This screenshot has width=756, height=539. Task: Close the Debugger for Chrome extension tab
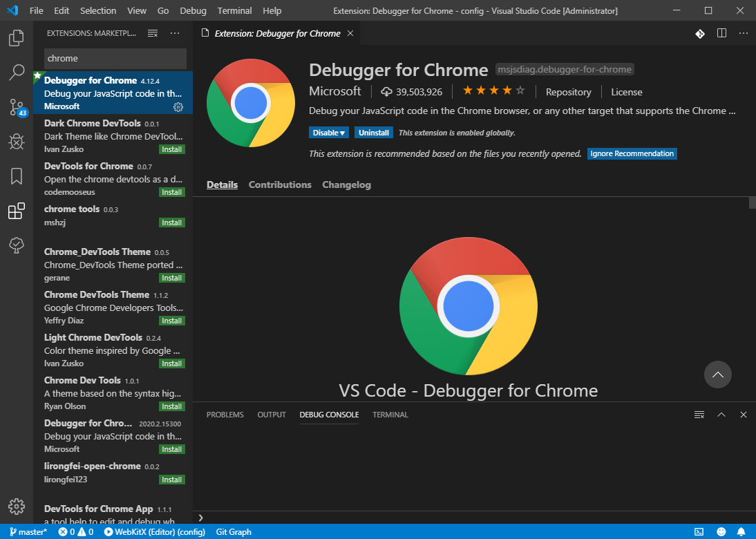(350, 33)
